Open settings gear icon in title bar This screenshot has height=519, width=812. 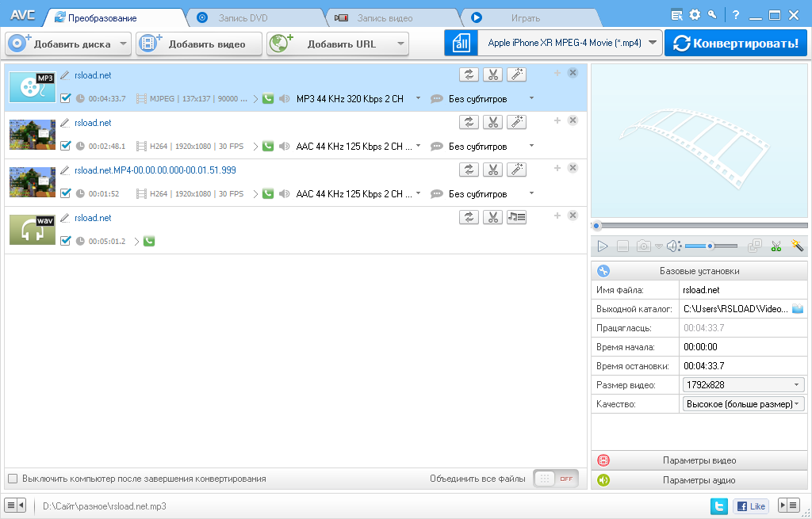(695, 15)
